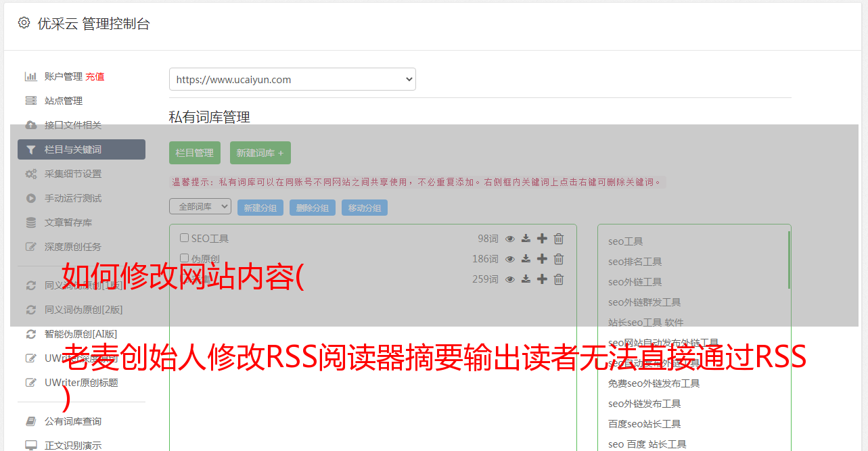Screen dimensions: 868x451
Task: Open 站点管理 in the sidebar
Action: point(64,101)
